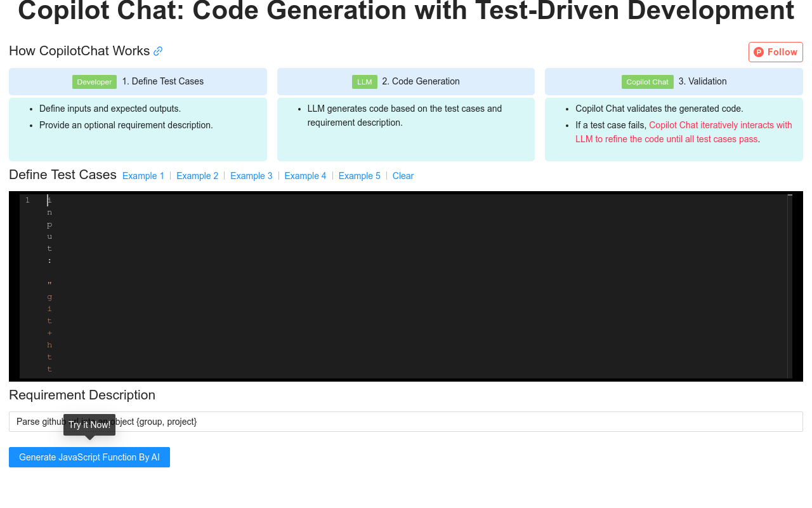The image size is (812, 508).
Task: Click 'Define inputs and expected outputs.' text
Action: point(110,109)
